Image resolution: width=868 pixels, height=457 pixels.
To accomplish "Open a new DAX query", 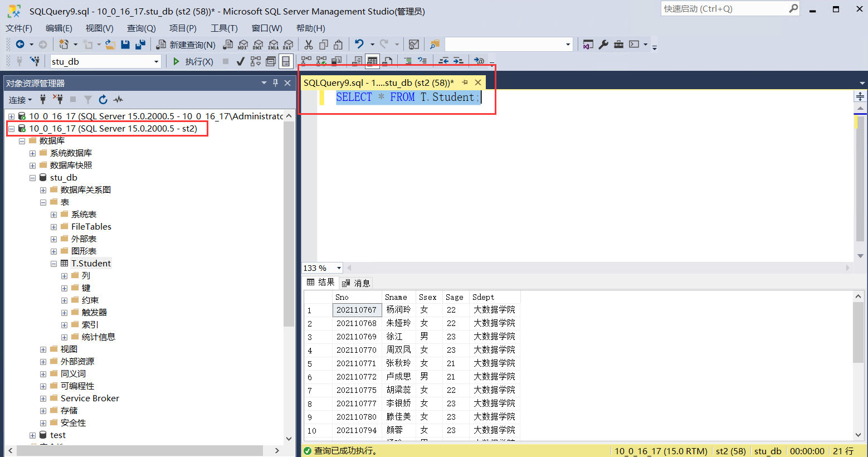I will (288, 45).
